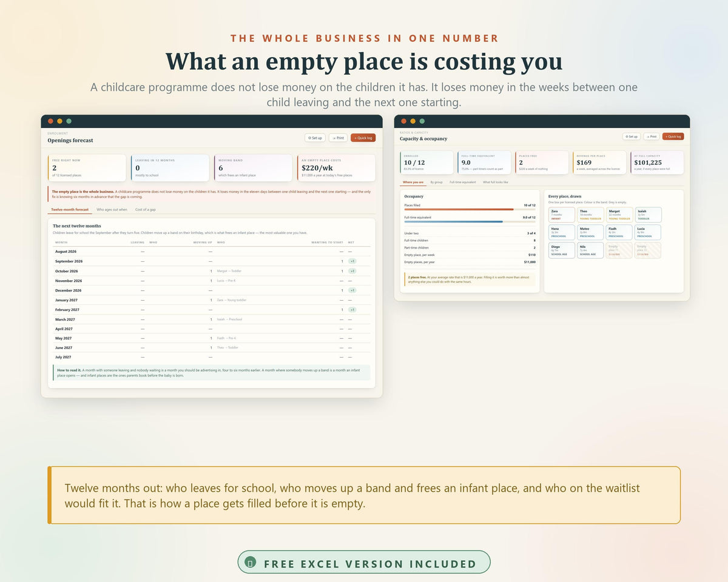The image size is (728, 582).
Task: Select Hana's preschool place box
Action: [561, 233]
